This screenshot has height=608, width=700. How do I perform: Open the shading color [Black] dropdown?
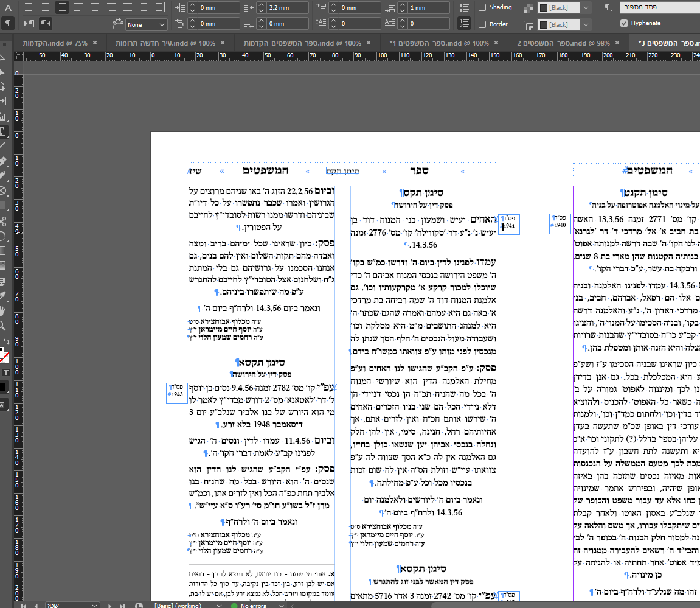pos(586,7)
